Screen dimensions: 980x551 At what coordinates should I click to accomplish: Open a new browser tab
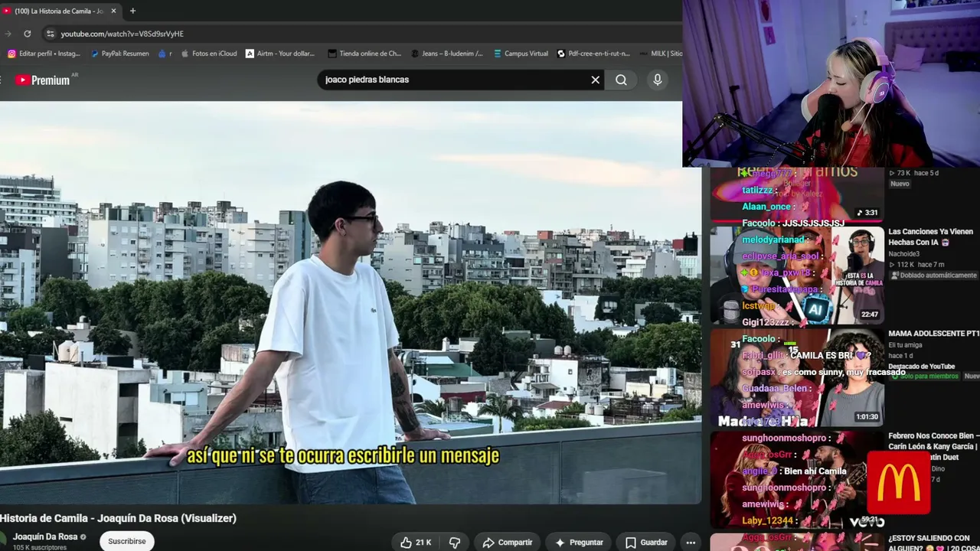(x=132, y=11)
